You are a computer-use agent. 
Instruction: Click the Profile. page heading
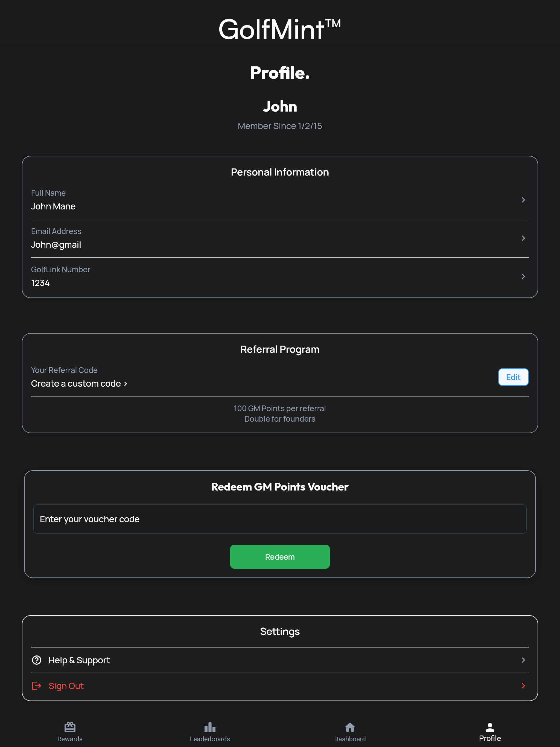pyautogui.click(x=280, y=73)
